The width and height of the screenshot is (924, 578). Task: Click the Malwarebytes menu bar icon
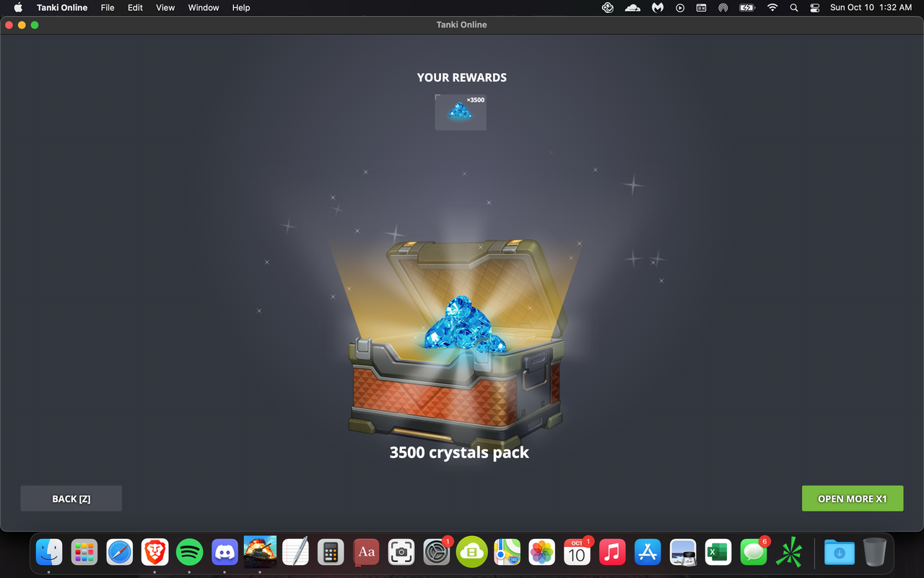coord(657,7)
